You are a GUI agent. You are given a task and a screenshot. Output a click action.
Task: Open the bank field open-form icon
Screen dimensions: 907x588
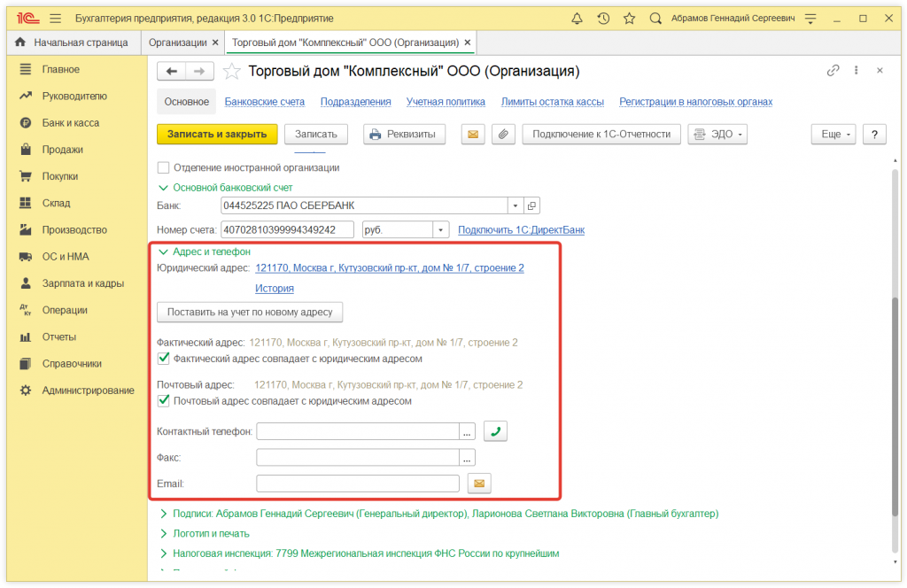[x=531, y=205]
